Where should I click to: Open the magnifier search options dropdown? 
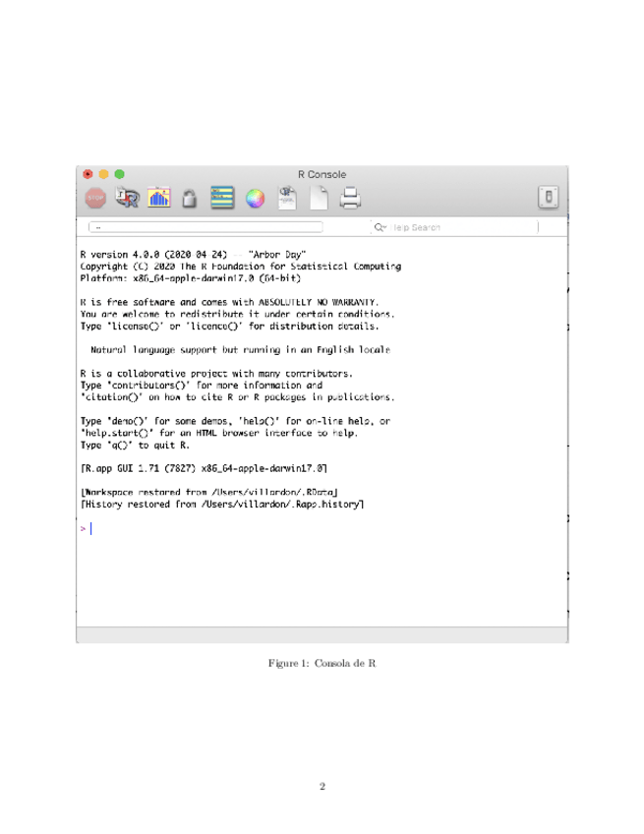[x=381, y=227]
